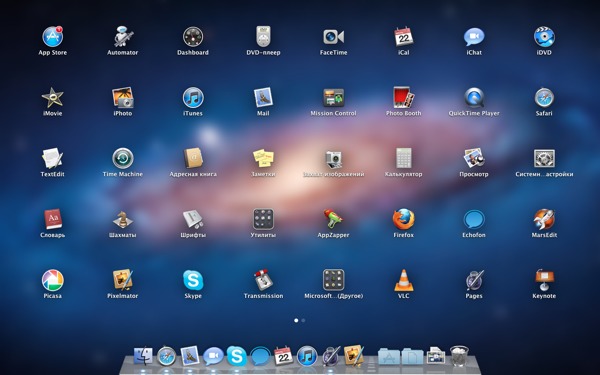The width and height of the screenshot is (600, 375).
Task: Open the Dashboard app icon
Action: [x=193, y=37]
